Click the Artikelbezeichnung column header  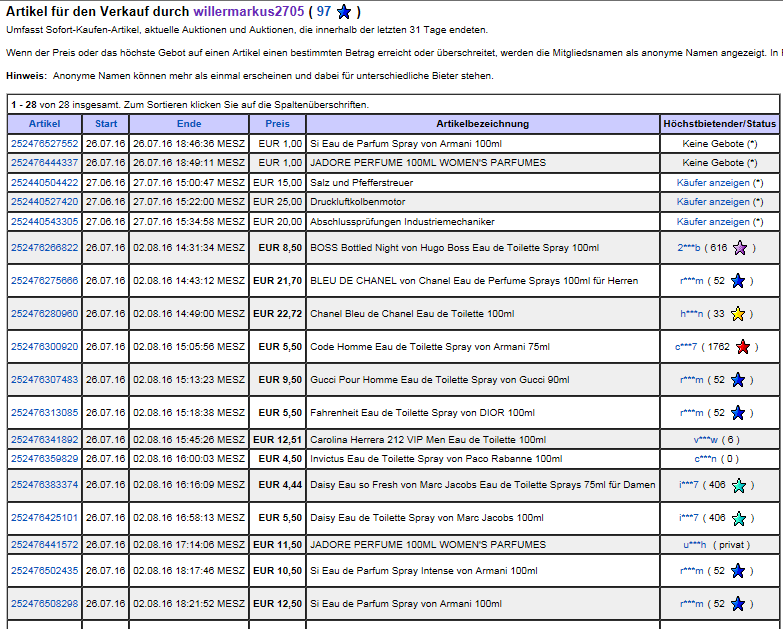click(482, 124)
